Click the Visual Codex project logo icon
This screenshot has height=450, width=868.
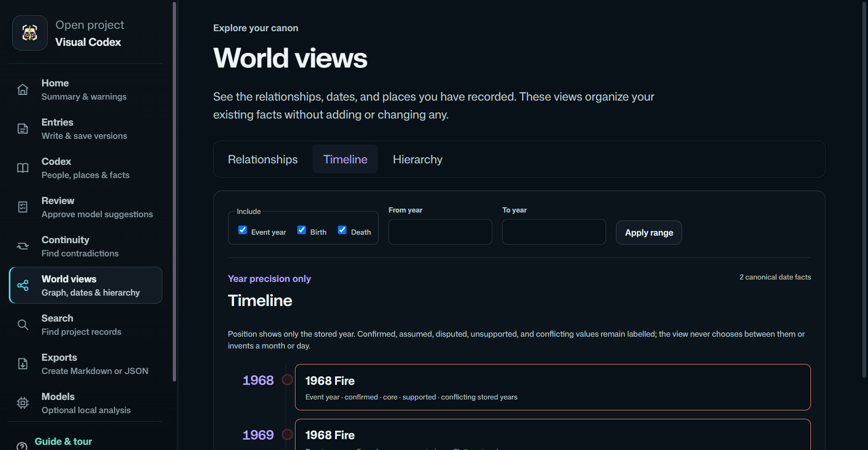[30, 33]
